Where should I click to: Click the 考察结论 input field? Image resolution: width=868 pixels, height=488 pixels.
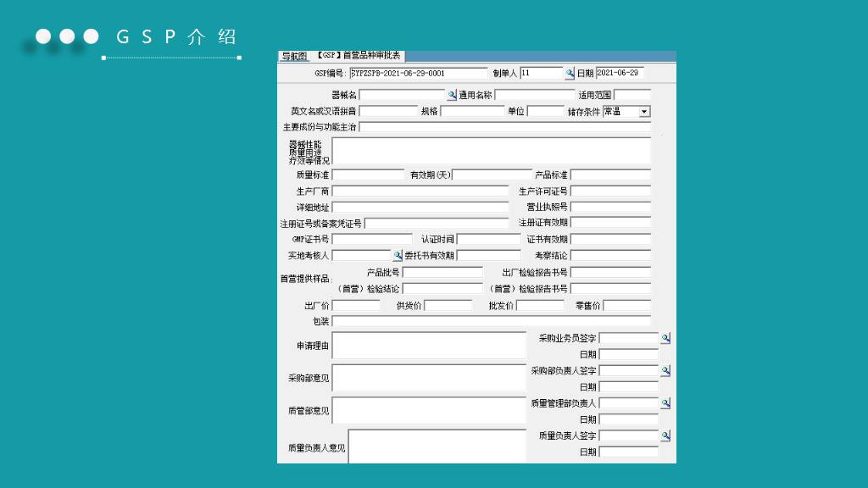(x=610, y=256)
